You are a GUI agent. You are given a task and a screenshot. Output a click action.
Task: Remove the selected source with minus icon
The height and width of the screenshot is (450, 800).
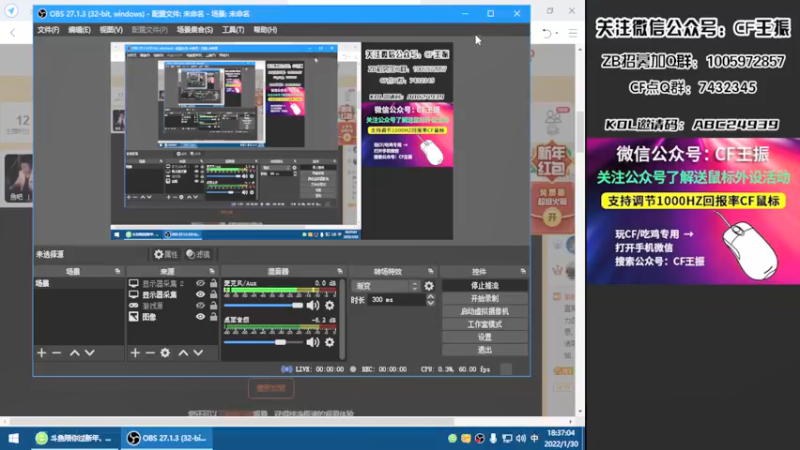(x=150, y=353)
